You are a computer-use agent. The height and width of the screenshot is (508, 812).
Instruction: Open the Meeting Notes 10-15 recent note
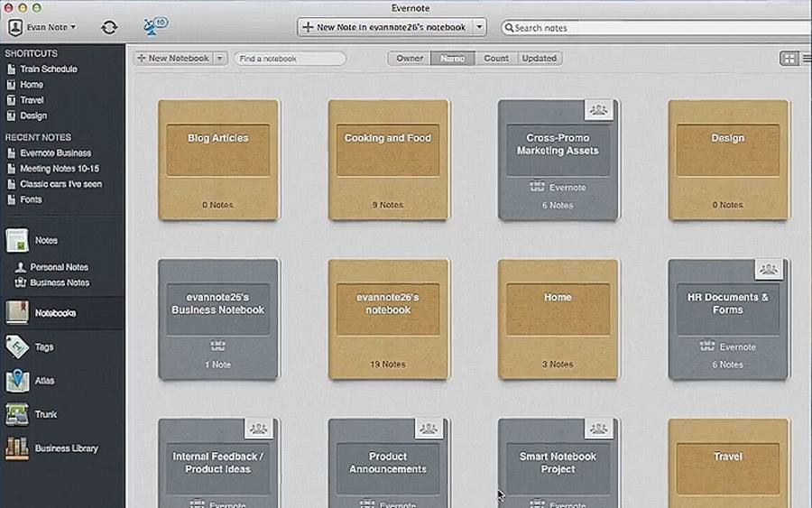coord(60,169)
